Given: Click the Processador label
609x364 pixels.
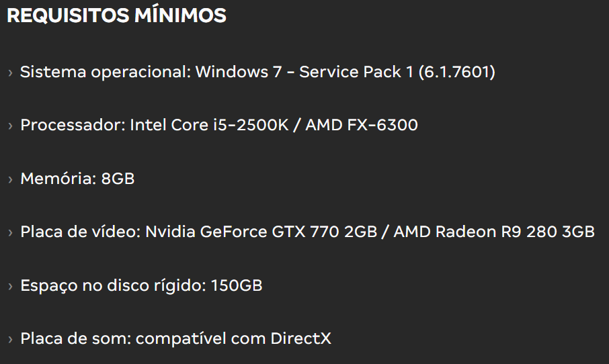Looking at the screenshot, I should [x=73, y=125].
